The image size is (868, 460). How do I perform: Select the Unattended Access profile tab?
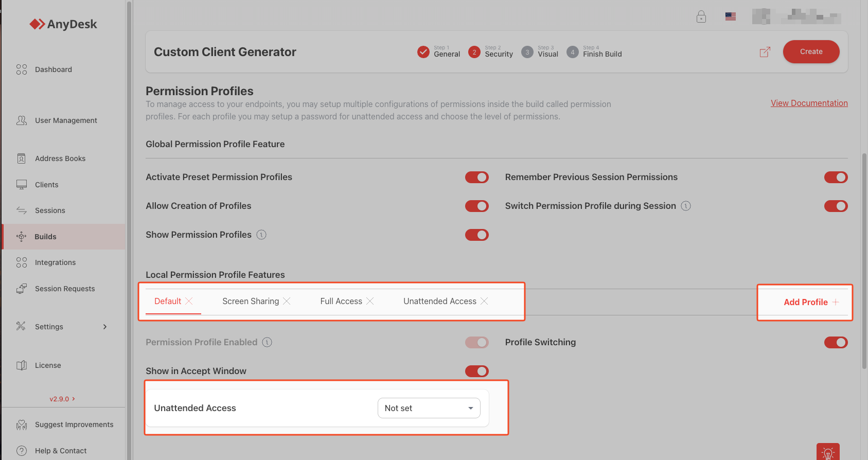pos(440,302)
